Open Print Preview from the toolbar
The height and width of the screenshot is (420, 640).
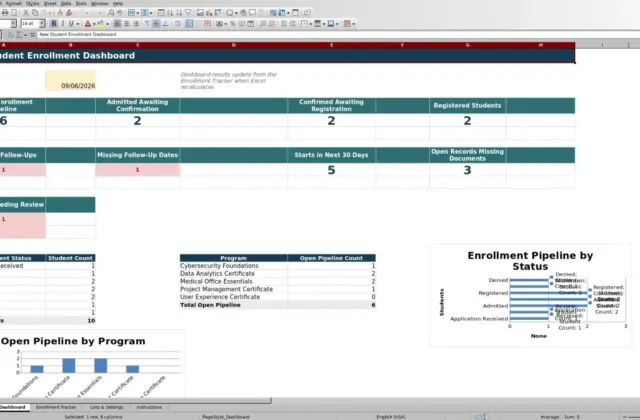(14, 13)
